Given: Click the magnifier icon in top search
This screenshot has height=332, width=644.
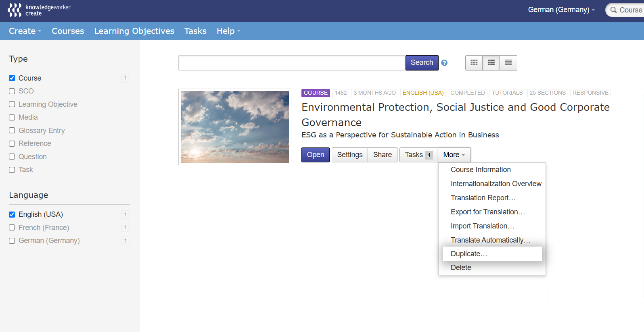Looking at the screenshot, I should tap(613, 10).
